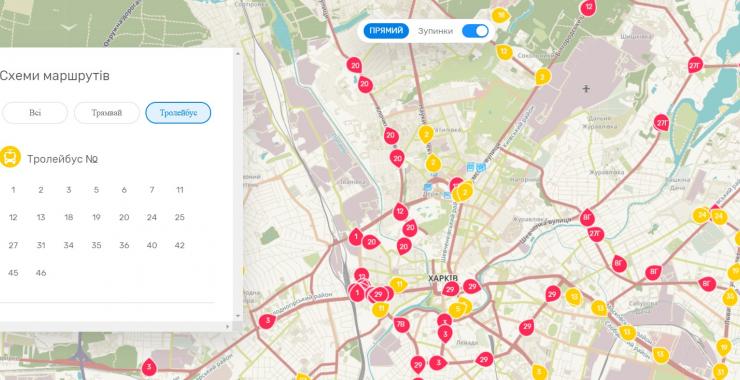
Task: Click the northernmost red 20 marker
Action: pyautogui.click(x=354, y=65)
